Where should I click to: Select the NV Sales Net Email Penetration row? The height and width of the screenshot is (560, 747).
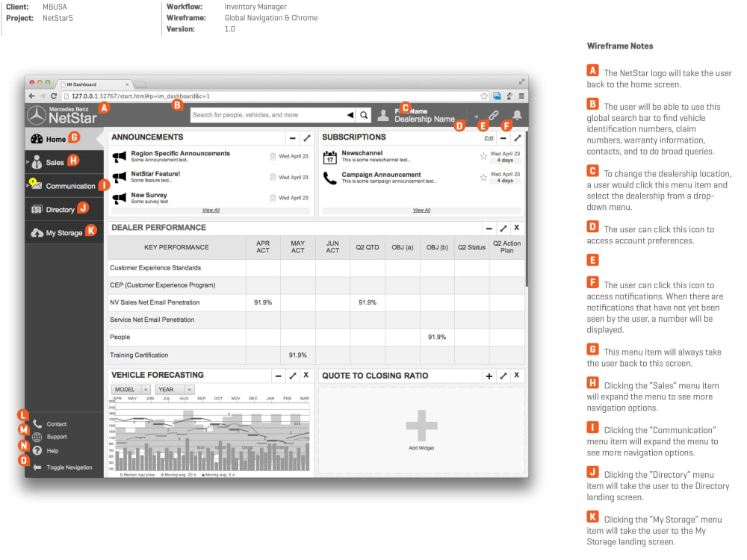(x=316, y=302)
